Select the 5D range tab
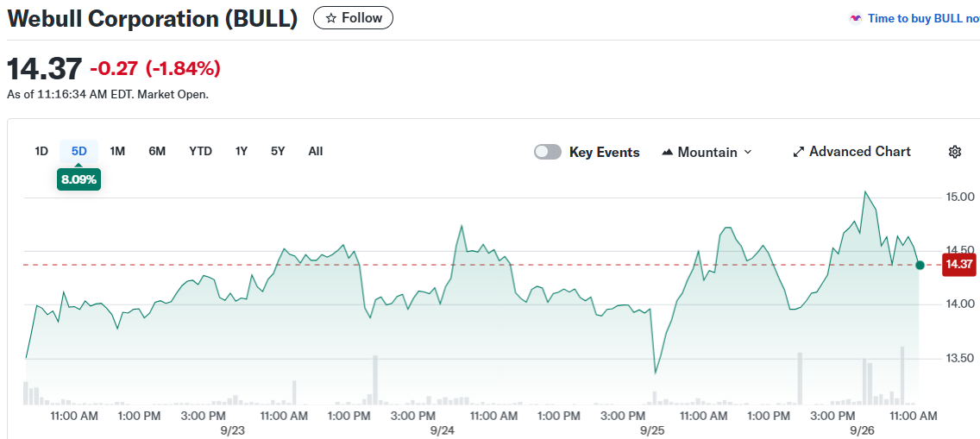 click(x=79, y=151)
